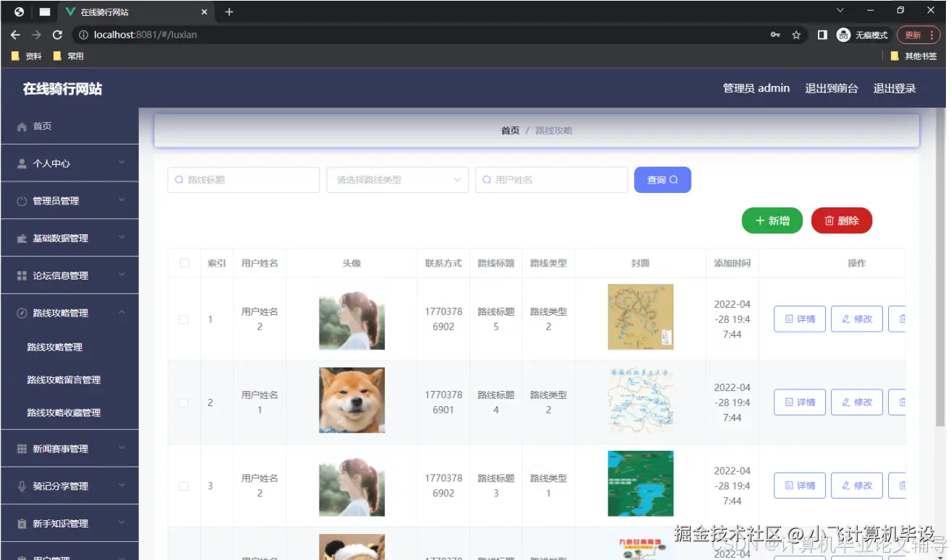
Task: Open the 资料 bookmark folder
Action: pyautogui.click(x=26, y=56)
